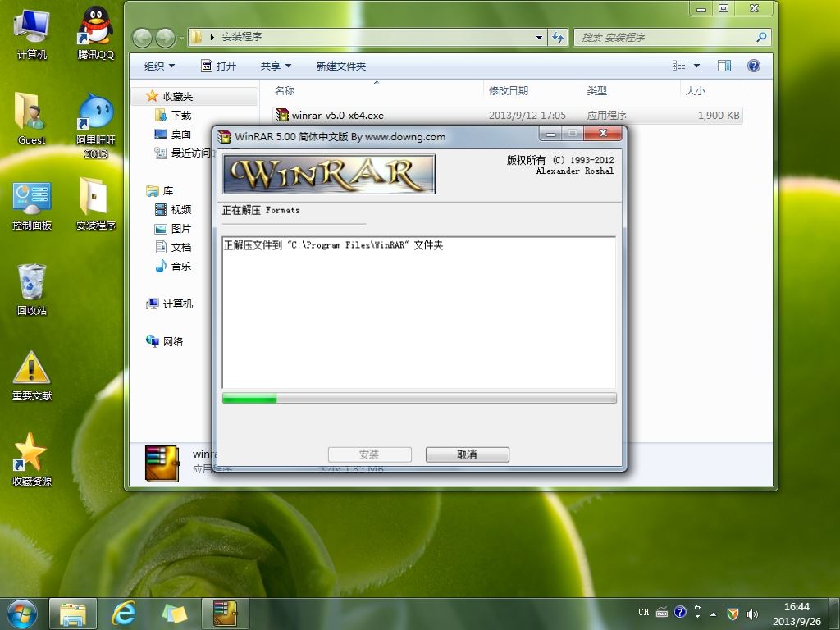The image size is (840, 630).
Task: Expand the address bar history dropdown
Action: pos(539,37)
